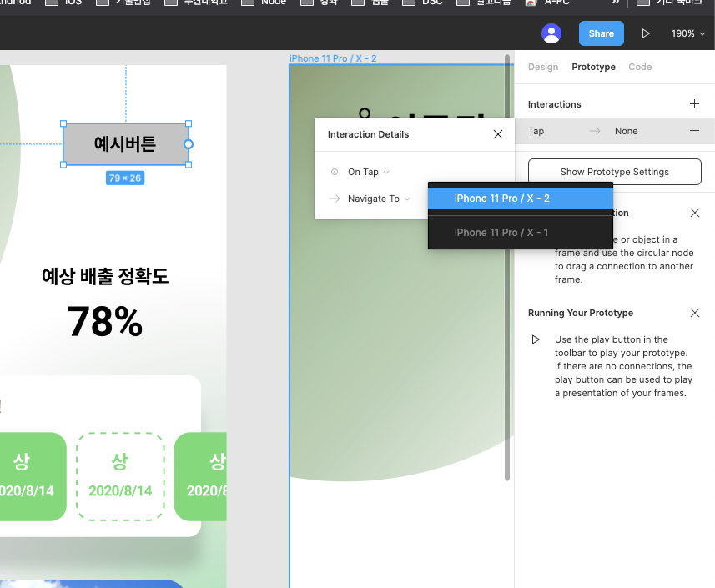Screen dimensions: 715x588
Task: Open the A-PC bookmark
Action: pyautogui.click(x=547, y=3)
